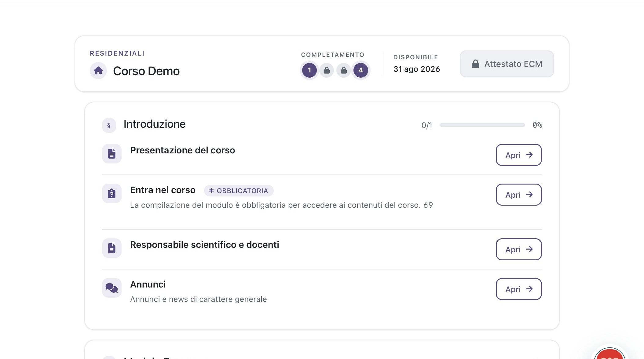Open Responsabile scientifico e docenti via Apri
Screen dimensions: 644x359
coord(519,249)
